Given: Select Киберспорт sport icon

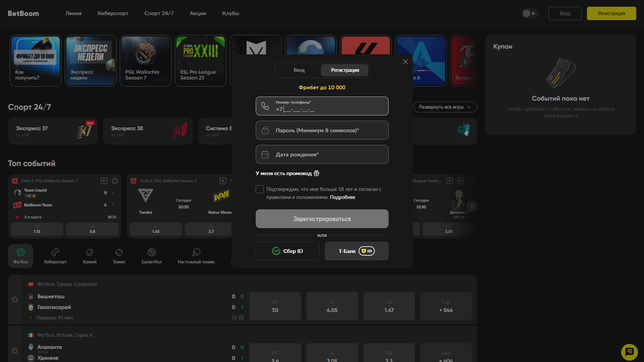Looking at the screenshot, I should (55, 256).
